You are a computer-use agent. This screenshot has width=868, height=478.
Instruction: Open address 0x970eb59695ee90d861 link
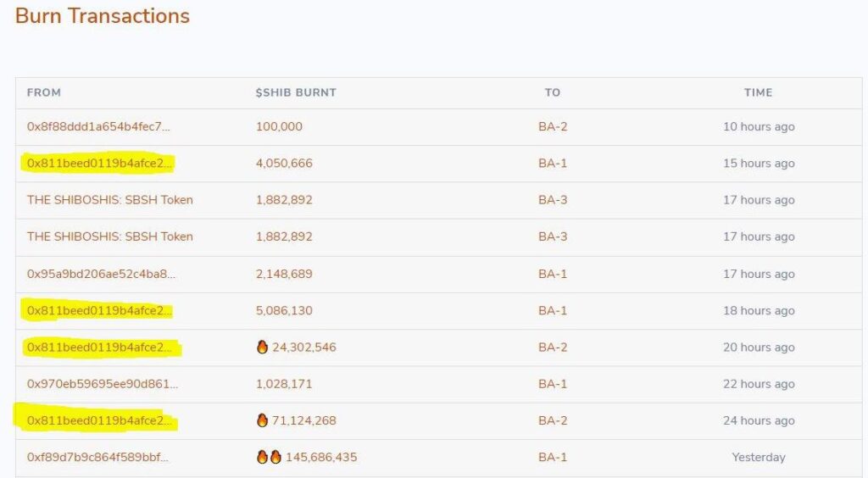[x=103, y=384]
